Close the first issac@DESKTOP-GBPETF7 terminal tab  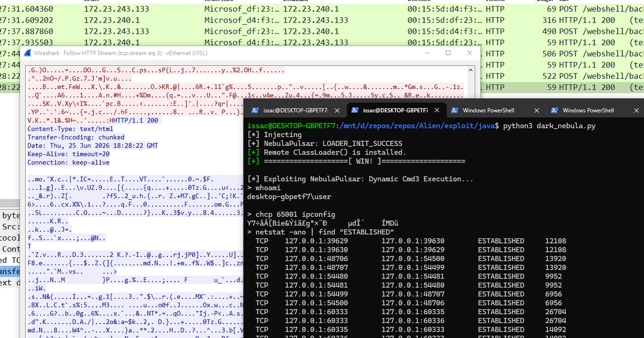point(338,111)
